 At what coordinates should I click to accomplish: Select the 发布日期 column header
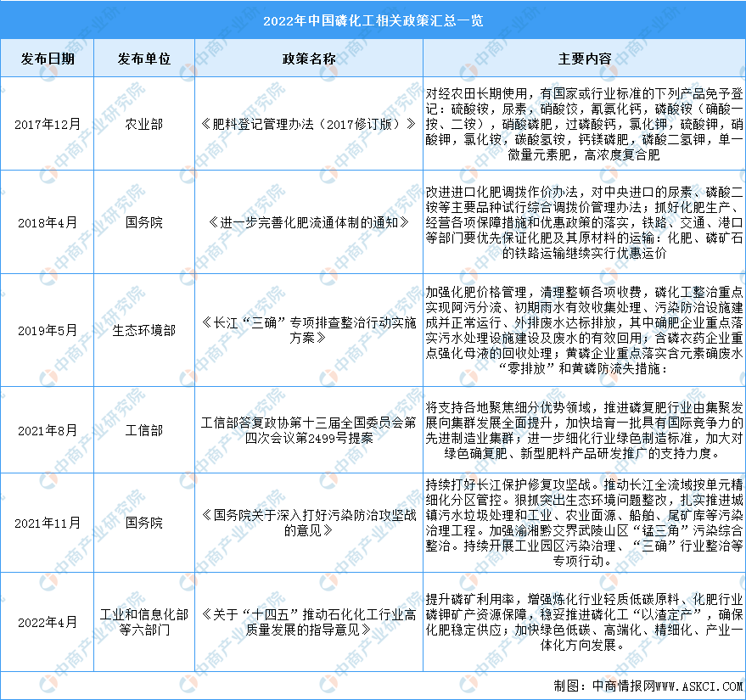click(47, 59)
